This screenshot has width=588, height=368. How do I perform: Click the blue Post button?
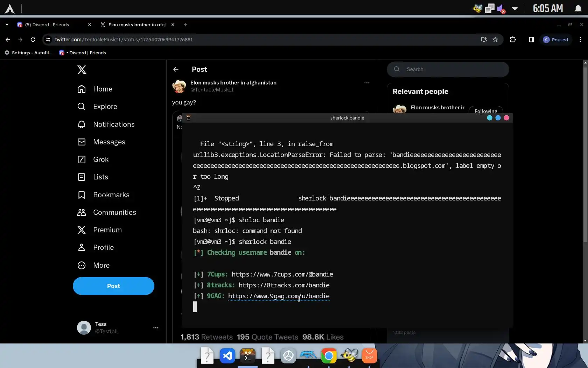[x=113, y=286]
